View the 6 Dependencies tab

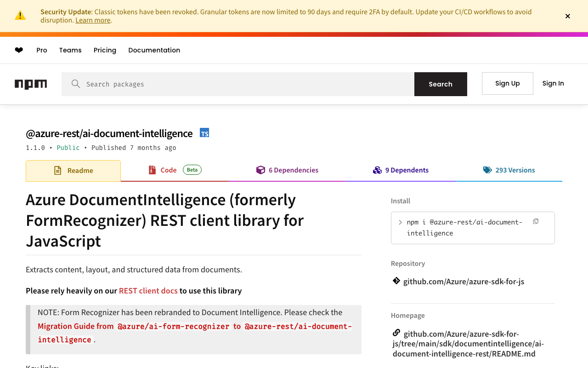[287, 170]
